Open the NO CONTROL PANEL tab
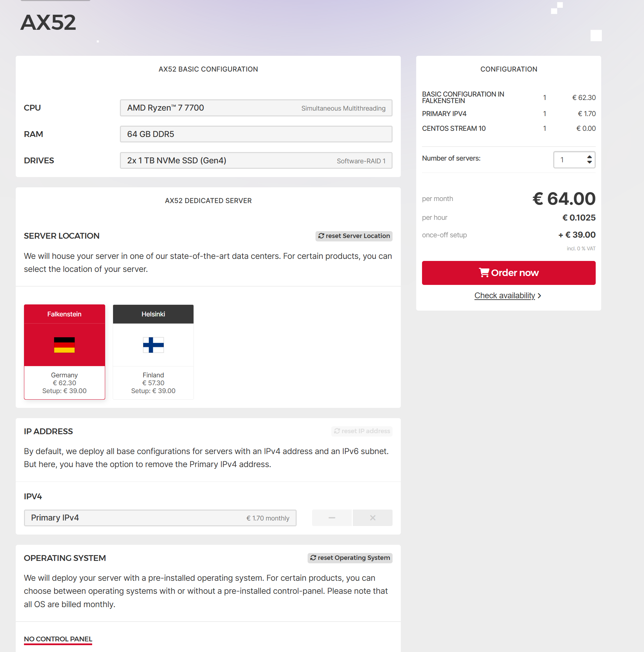This screenshot has width=644, height=652. (58, 639)
